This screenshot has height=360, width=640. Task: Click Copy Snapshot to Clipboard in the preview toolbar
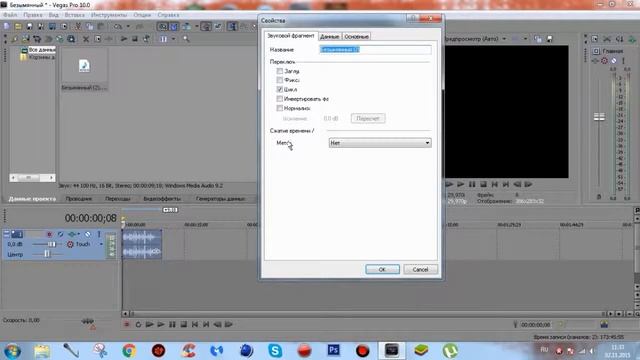pos(538,39)
